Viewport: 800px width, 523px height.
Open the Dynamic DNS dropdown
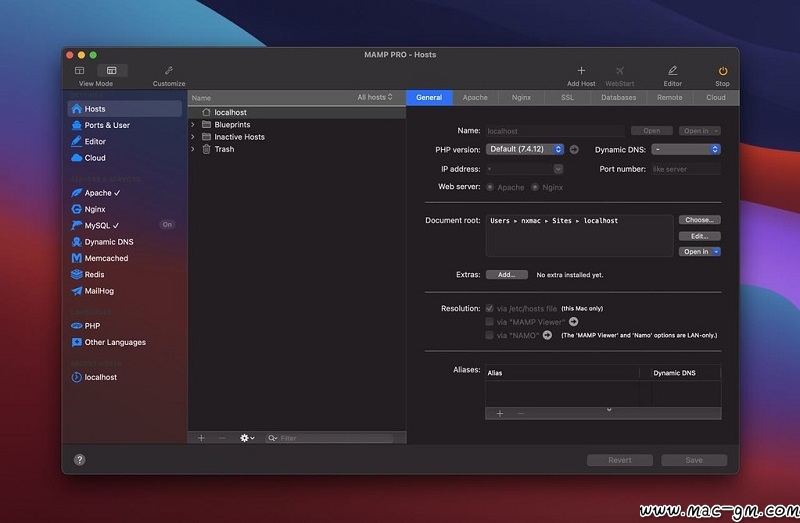tap(686, 149)
